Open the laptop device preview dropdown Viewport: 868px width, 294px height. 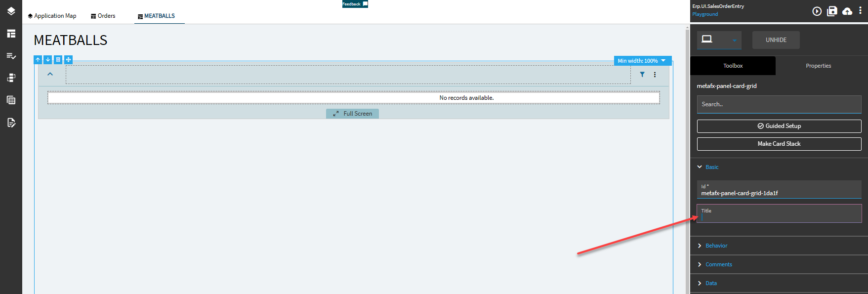point(719,40)
